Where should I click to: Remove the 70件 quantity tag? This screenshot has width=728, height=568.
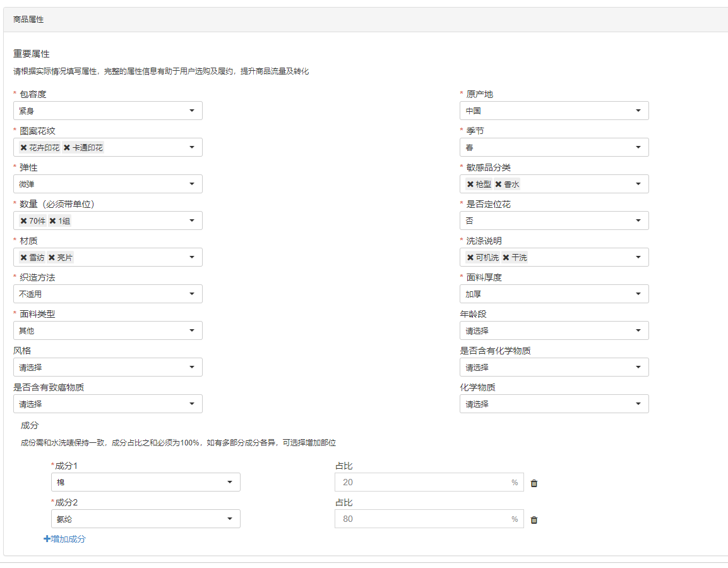click(24, 221)
